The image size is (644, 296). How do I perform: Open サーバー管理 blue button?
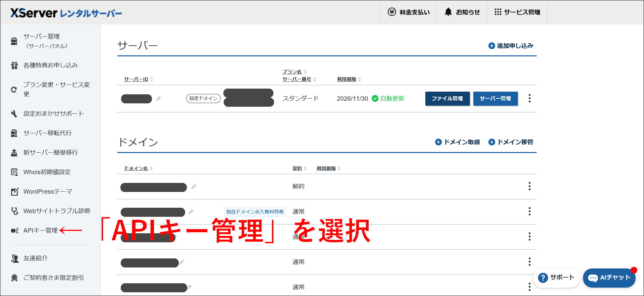tap(495, 99)
